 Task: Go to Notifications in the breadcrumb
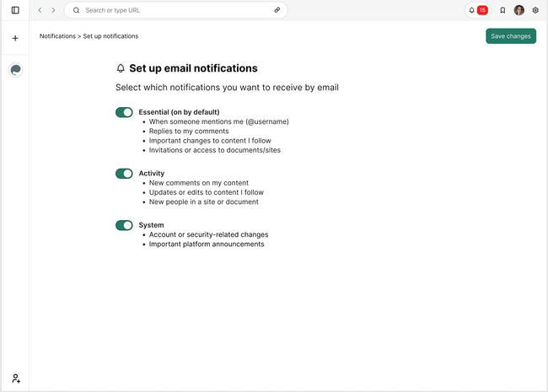pyautogui.click(x=57, y=36)
